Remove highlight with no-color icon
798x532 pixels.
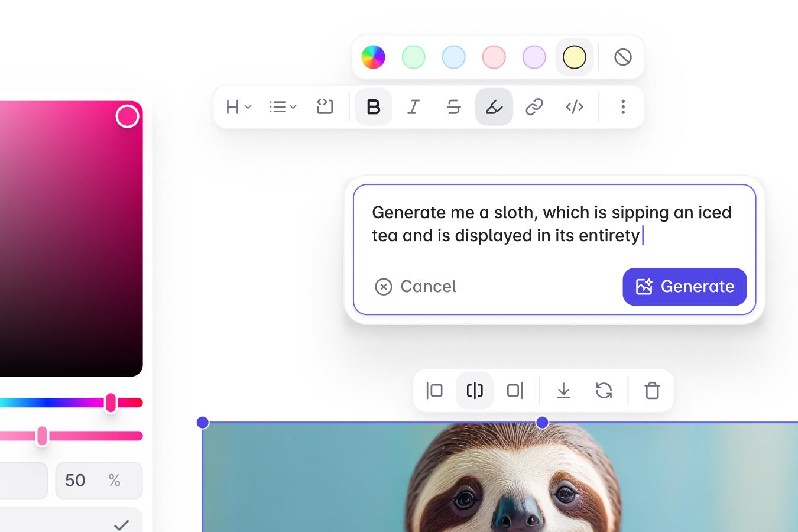point(622,57)
